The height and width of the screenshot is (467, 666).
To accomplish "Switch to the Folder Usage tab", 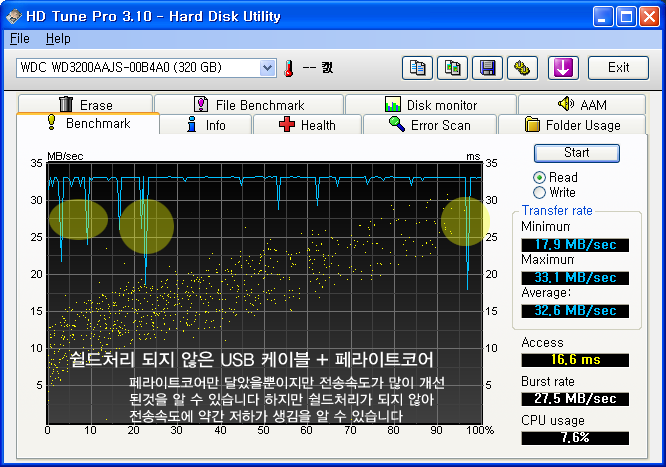I will coord(572,125).
